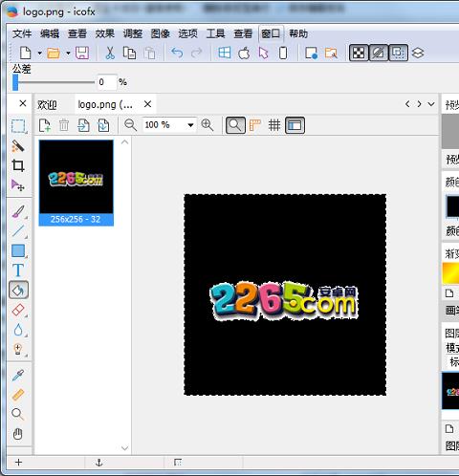Undo the last action
The width and height of the screenshot is (459, 476).
tap(177, 53)
